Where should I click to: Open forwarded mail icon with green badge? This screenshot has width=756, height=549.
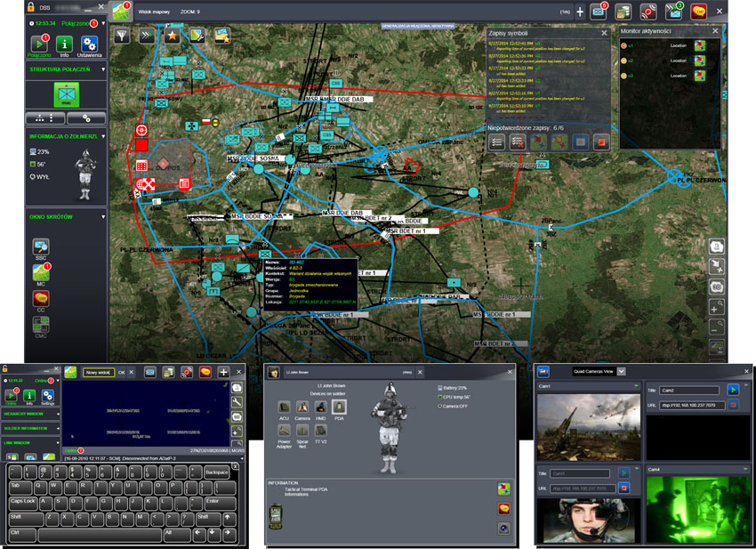click(x=673, y=12)
